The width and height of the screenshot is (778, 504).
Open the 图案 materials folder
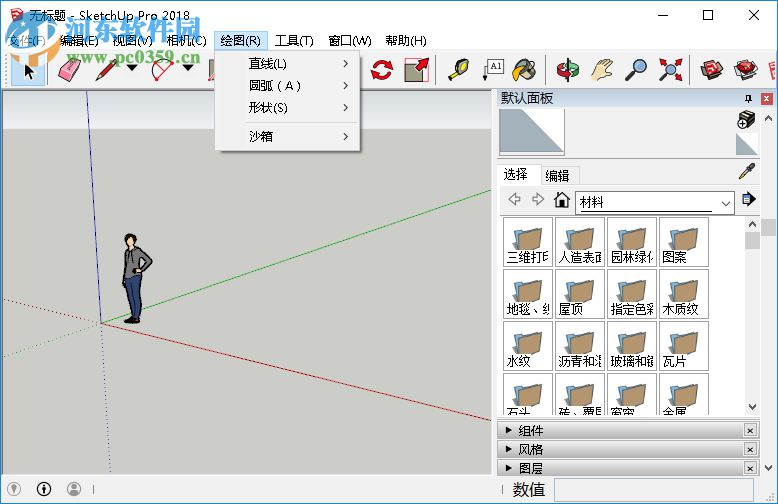click(684, 242)
